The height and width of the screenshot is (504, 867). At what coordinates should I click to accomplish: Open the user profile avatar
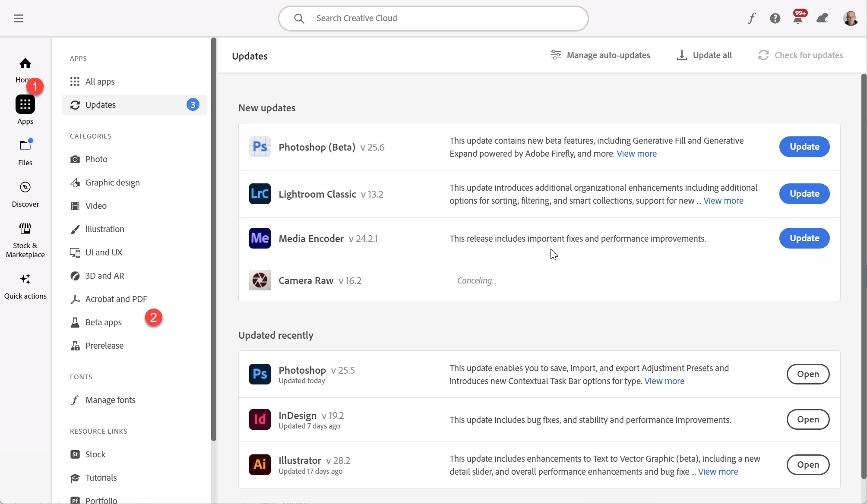pos(850,18)
